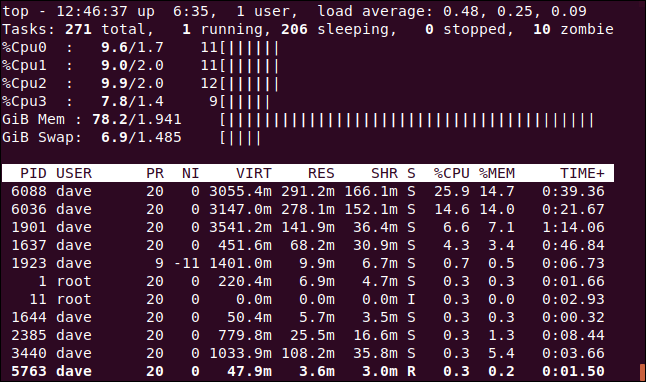Select PID 6036 in the process list
Screen dimensions: 646x382
29,209
